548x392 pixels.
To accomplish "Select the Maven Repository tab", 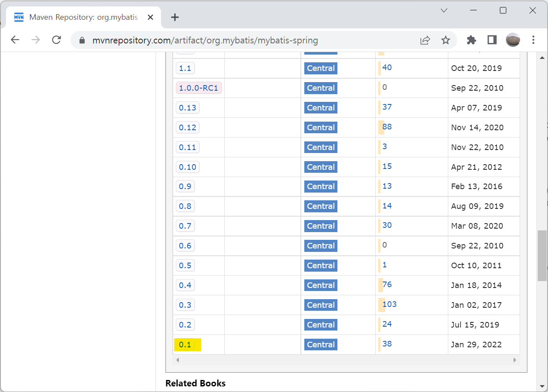I will pyautogui.click(x=84, y=17).
